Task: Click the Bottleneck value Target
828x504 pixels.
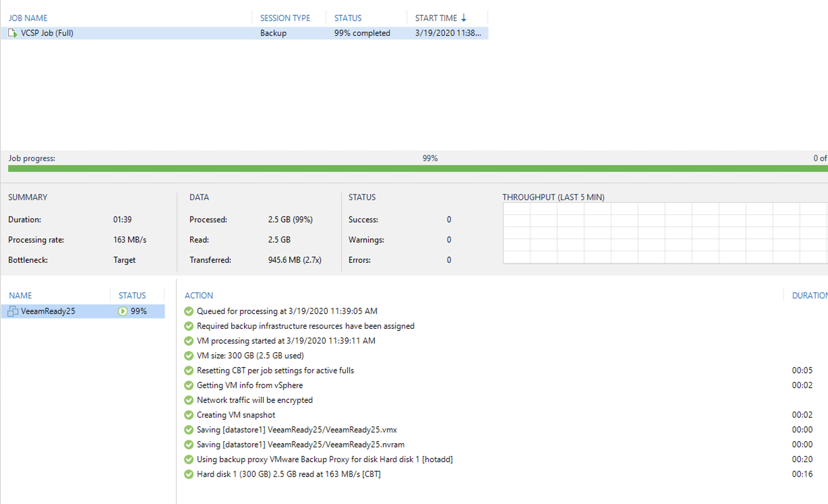Action: 124,260
